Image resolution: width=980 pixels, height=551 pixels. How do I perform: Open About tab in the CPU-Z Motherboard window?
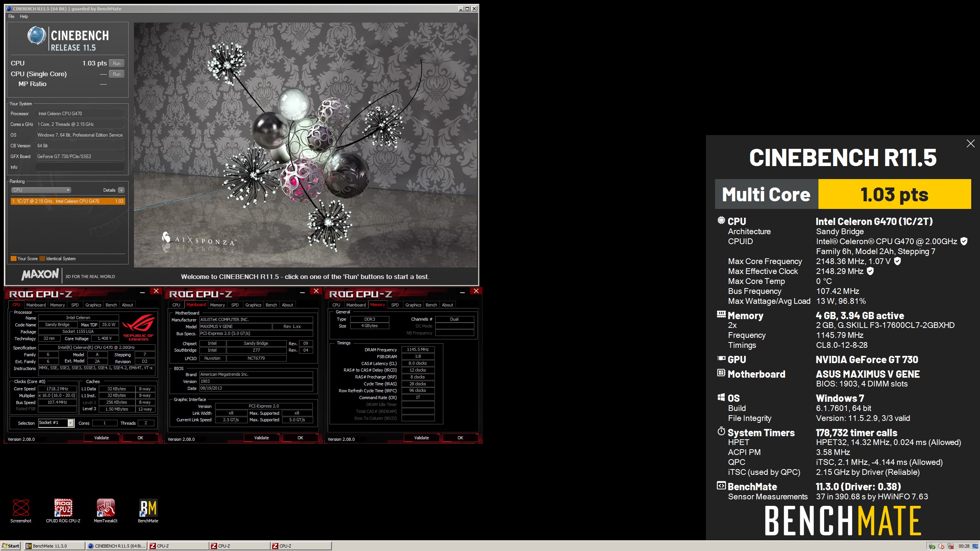tap(287, 305)
